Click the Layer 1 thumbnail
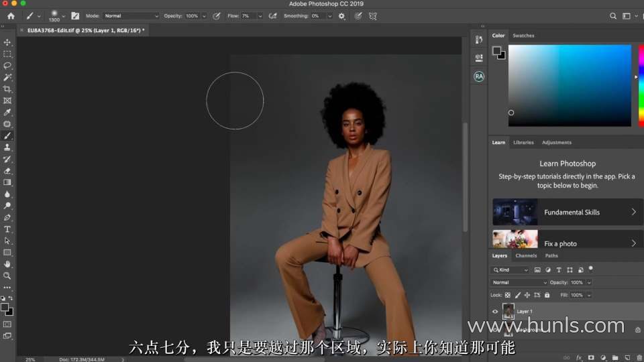This screenshot has width=644, height=362. point(508,311)
